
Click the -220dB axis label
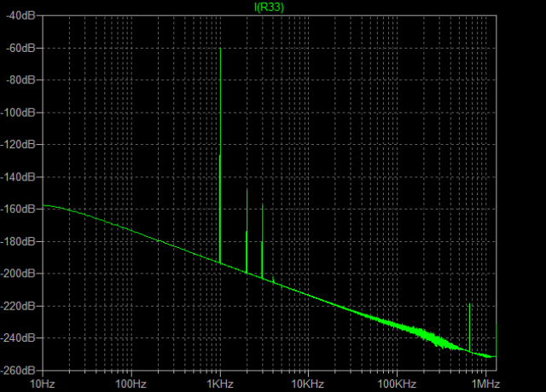point(18,306)
